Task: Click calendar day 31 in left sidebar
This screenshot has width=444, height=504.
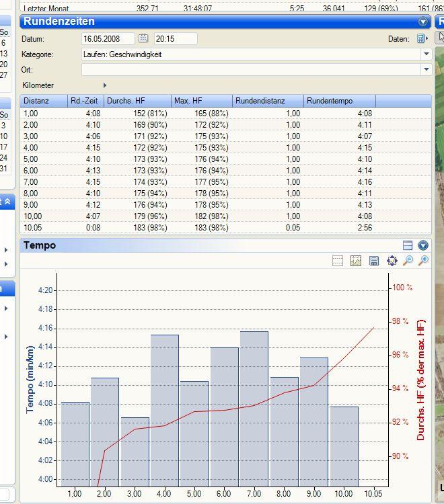Action: point(3,168)
